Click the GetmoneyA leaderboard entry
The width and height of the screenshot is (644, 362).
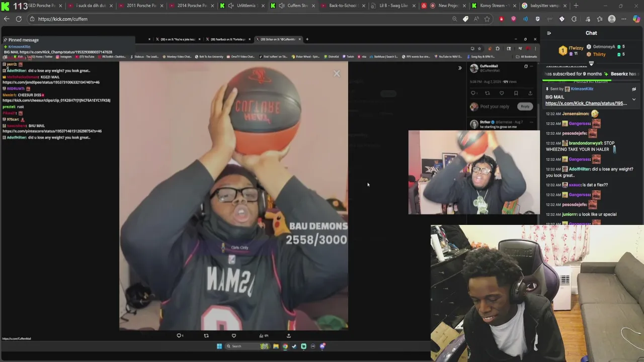(x=604, y=47)
